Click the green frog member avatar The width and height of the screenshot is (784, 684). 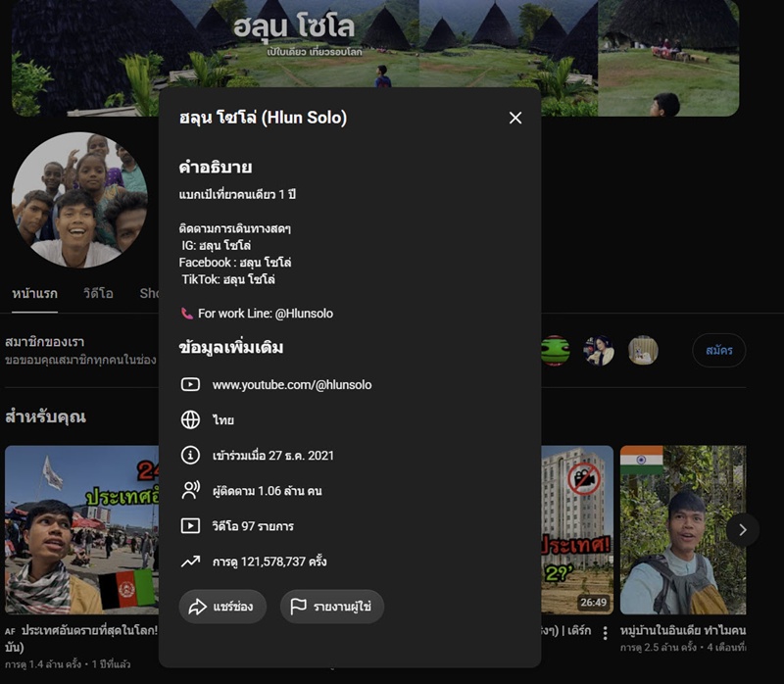coord(555,351)
